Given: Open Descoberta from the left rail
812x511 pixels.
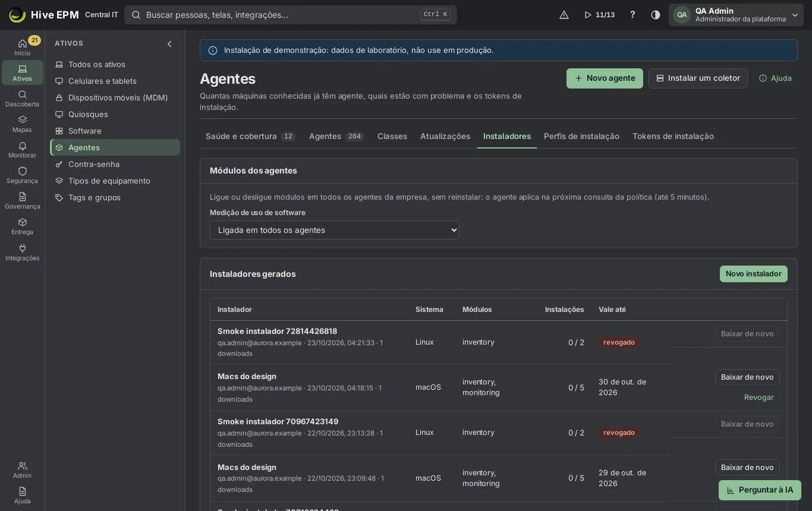Looking at the screenshot, I should point(22,99).
